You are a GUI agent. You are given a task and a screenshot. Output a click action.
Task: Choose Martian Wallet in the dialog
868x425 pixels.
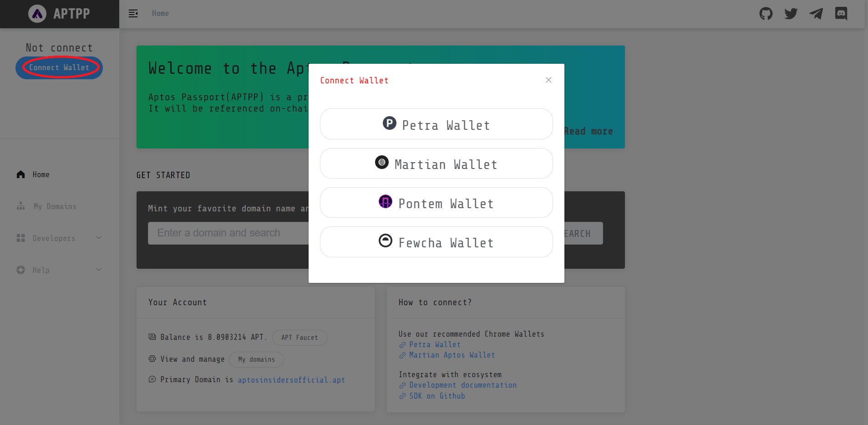click(x=437, y=163)
